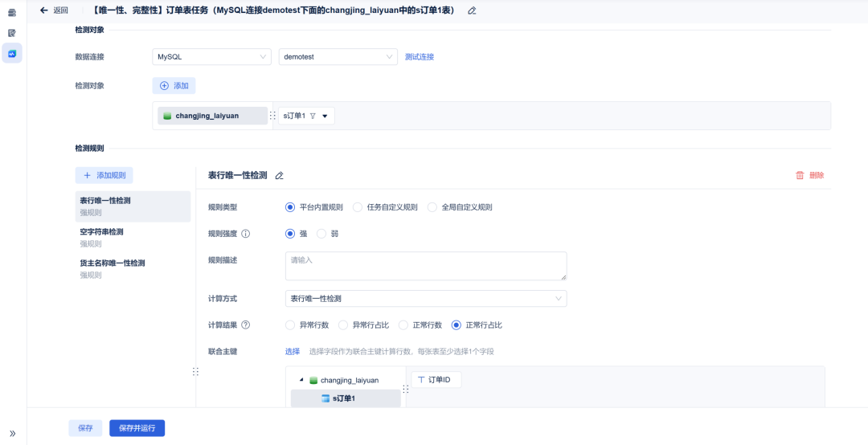Click the s订单1 table icon in tree
The width and height of the screenshot is (868, 445).
tap(325, 398)
